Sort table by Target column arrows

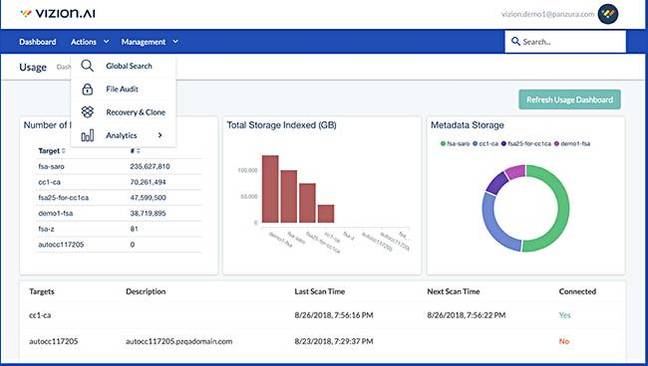[x=64, y=151]
